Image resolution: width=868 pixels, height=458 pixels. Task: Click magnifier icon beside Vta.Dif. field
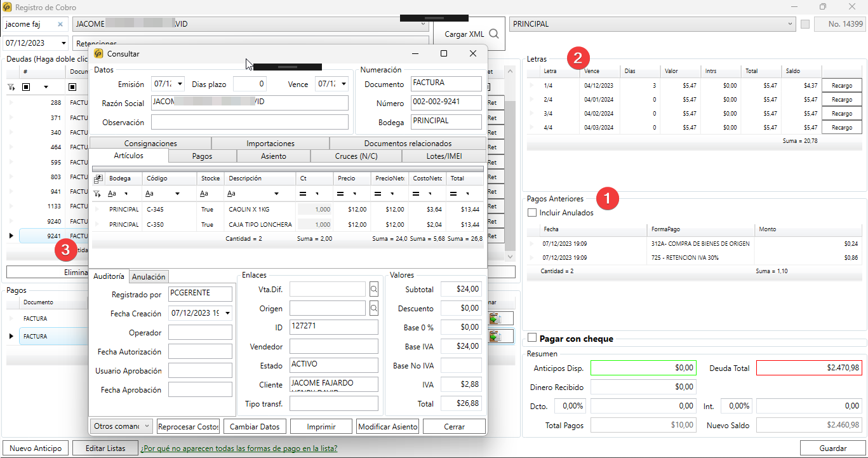(374, 289)
